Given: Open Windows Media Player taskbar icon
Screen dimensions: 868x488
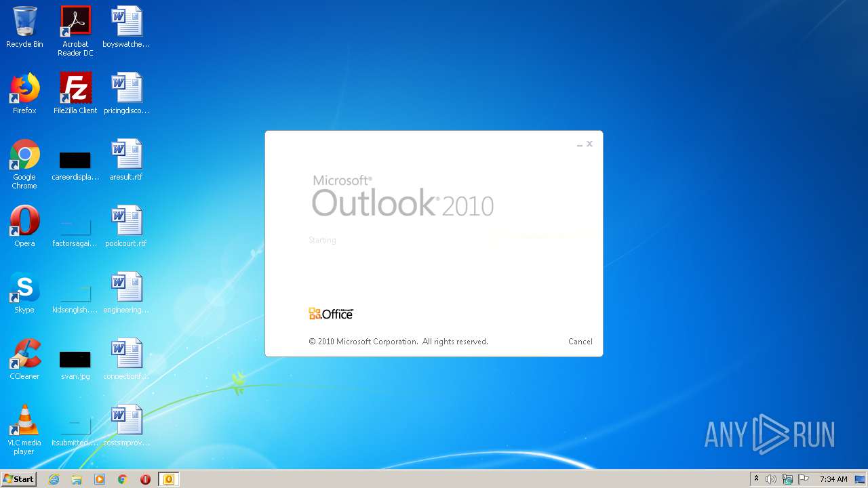Looking at the screenshot, I should click(100, 479).
